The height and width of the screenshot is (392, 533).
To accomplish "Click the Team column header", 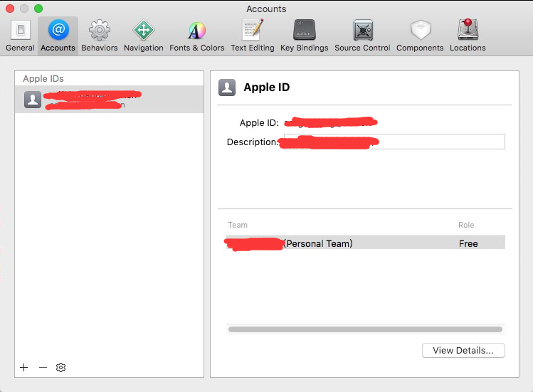I will 238,225.
